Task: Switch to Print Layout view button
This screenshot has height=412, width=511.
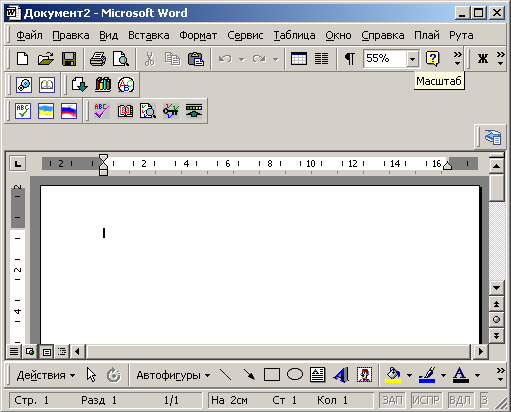Action: point(47,352)
